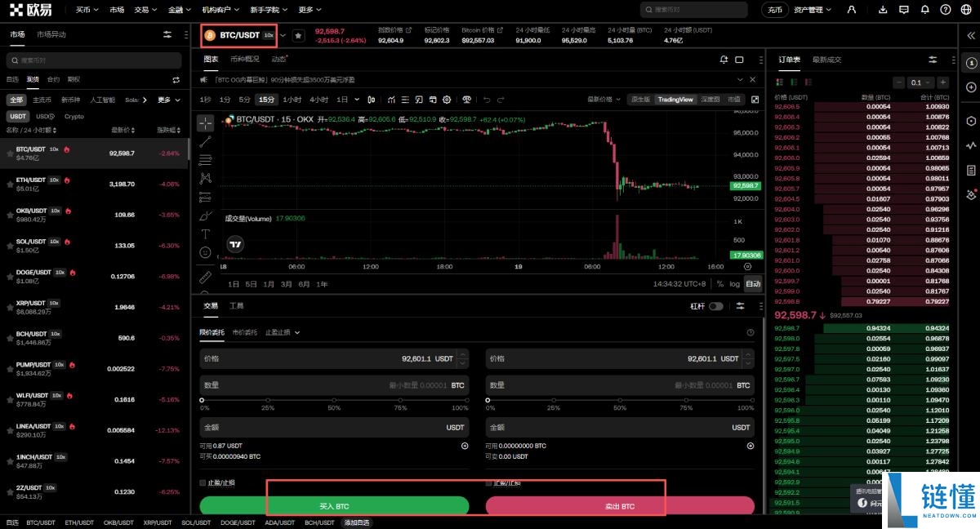Open the language globe icon

point(965,10)
